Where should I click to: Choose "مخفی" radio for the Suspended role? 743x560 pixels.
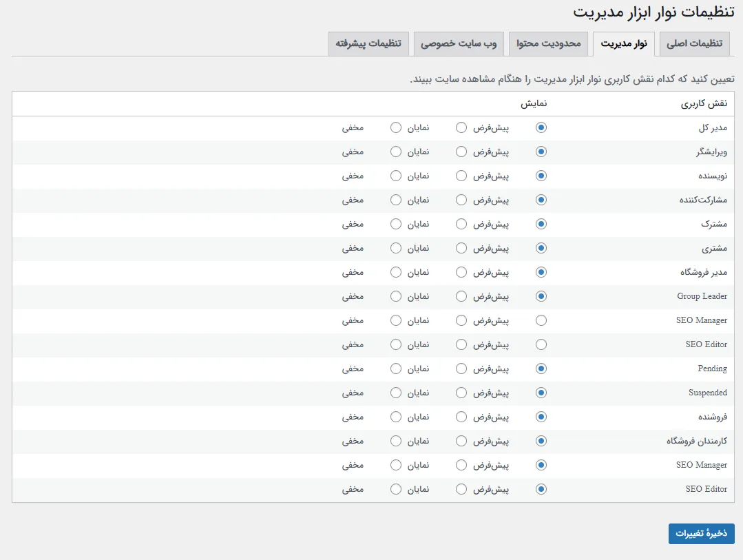pyautogui.click(x=396, y=393)
